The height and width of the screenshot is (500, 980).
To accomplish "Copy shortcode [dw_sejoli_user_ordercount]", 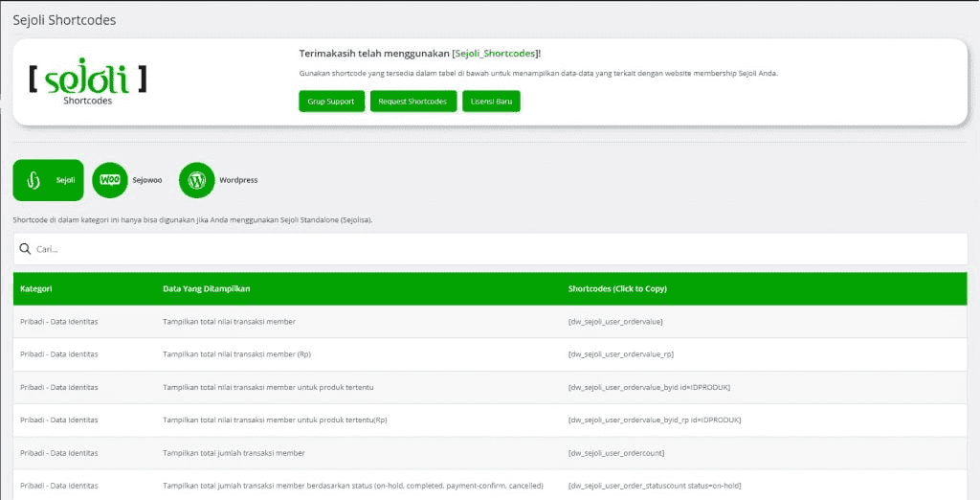I will click(616, 452).
